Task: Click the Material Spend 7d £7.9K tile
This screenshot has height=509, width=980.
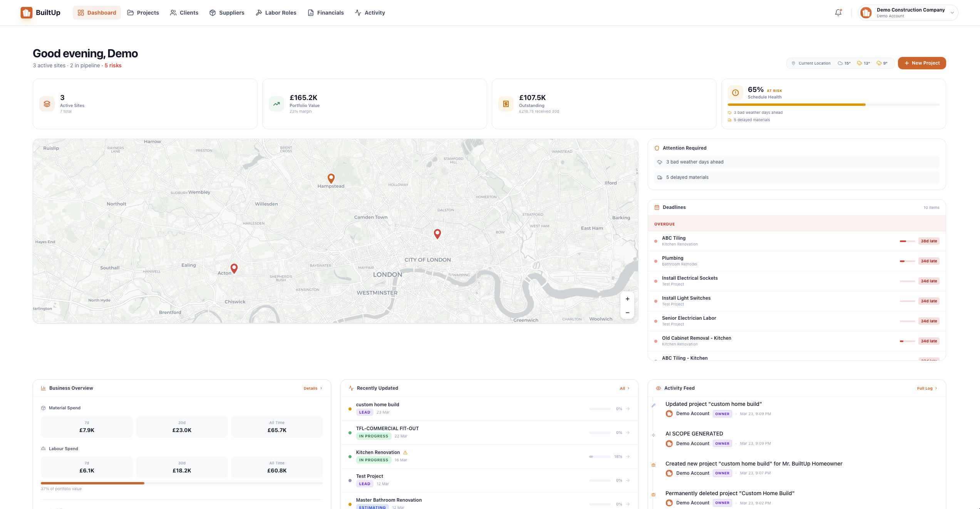Action: 87,427
